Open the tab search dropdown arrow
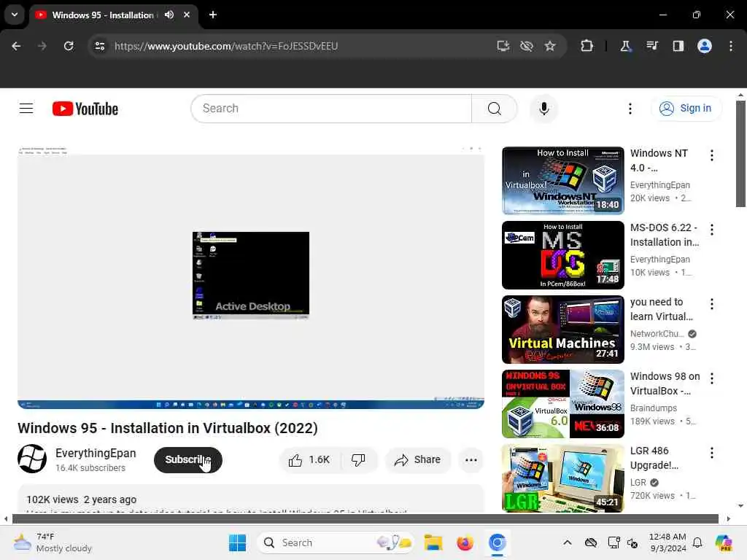The width and height of the screenshot is (747, 560). tap(15, 15)
